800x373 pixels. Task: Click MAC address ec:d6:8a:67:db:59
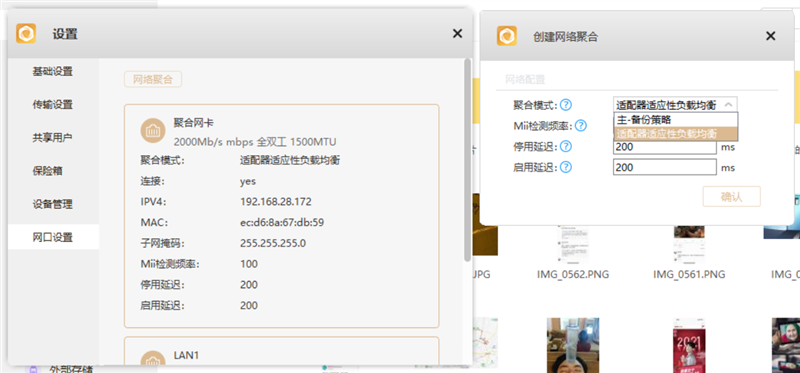pyautogui.click(x=282, y=222)
